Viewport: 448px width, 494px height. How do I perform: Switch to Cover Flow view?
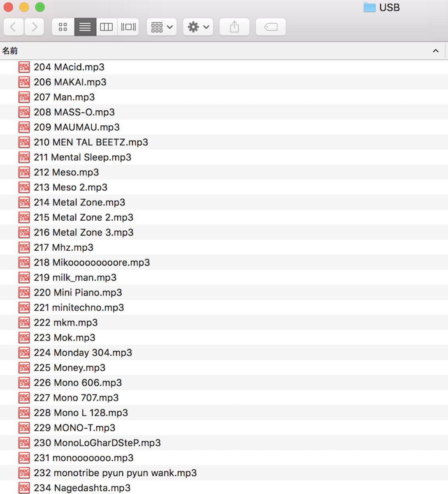pyautogui.click(x=128, y=27)
